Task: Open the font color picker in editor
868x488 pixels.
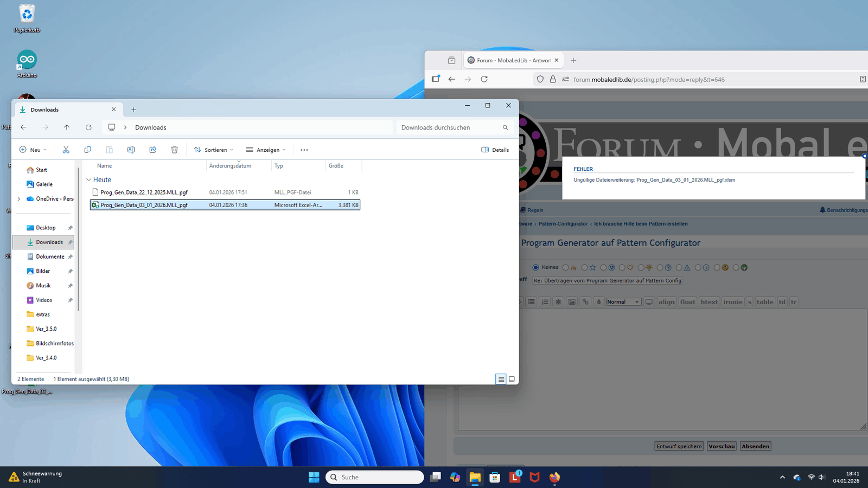Action: [598, 302]
